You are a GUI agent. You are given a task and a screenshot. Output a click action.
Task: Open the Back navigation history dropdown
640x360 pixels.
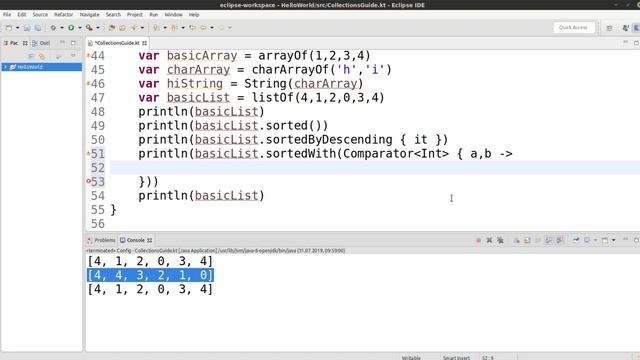pos(212,28)
